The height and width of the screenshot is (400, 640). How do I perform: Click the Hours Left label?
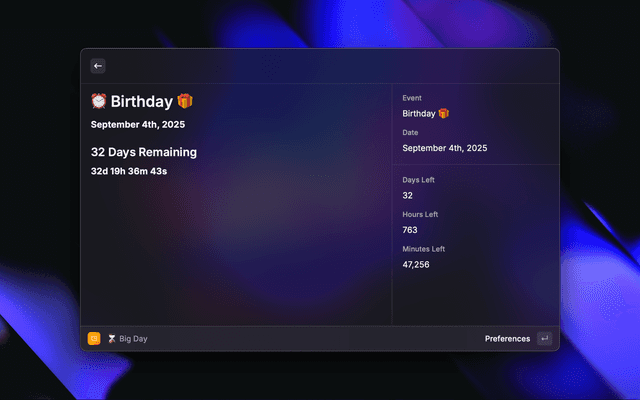420,214
